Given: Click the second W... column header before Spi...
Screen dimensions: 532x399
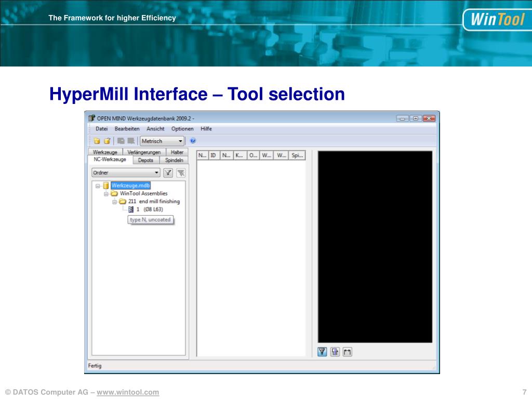Looking at the screenshot, I should click(281, 155).
